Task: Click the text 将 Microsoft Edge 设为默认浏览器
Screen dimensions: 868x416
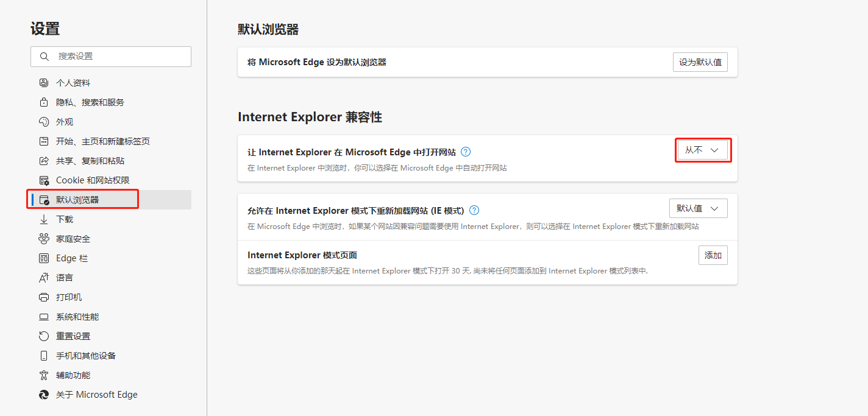Action: coord(317,62)
